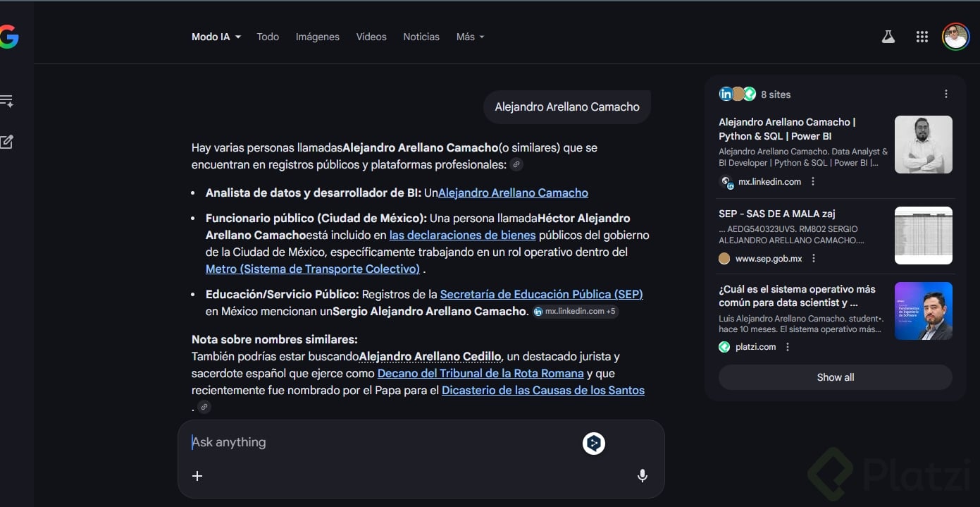This screenshot has height=507, width=980.
Task: Open the Google account profile picture
Action: pyautogui.click(x=955, y=37)
